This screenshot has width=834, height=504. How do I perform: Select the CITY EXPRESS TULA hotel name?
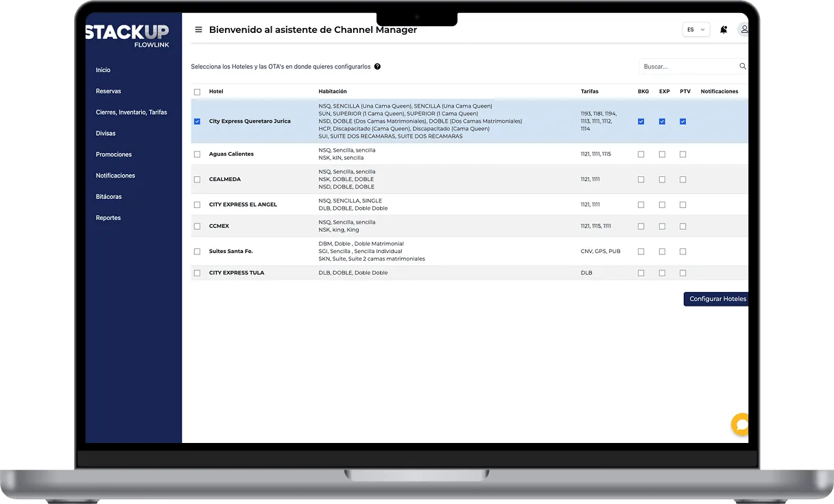[237, 273]
